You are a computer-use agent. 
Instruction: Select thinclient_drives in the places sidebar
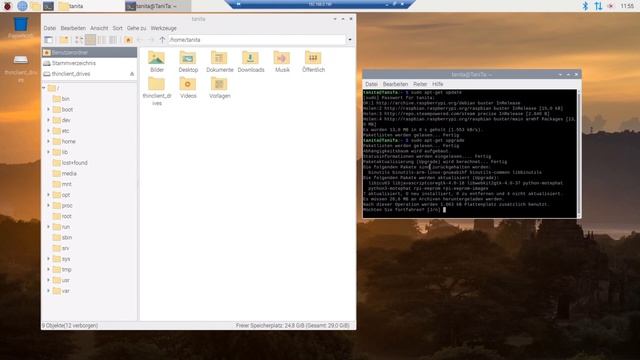pos(89,74)
